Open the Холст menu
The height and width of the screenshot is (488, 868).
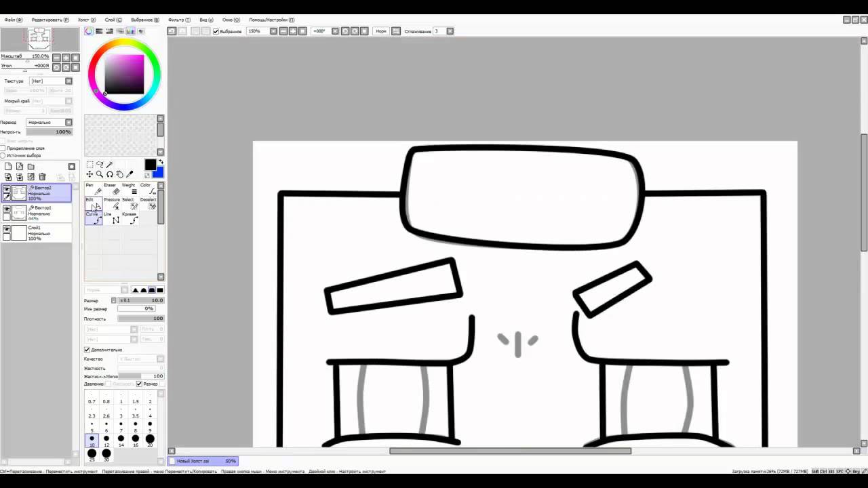[x=87, y=20]
